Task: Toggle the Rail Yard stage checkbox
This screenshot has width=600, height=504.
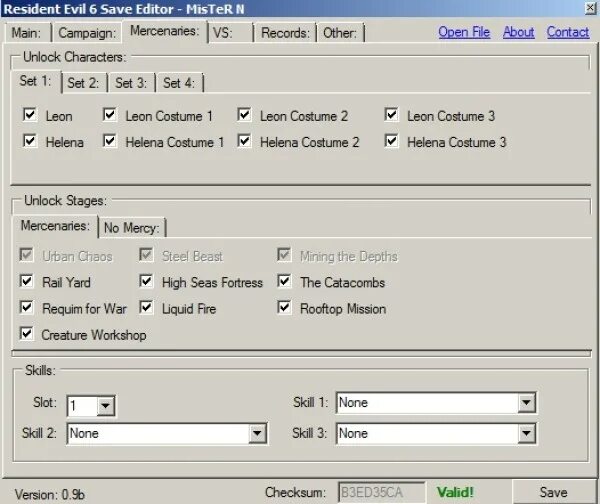Action: click(x=26, y=281)
